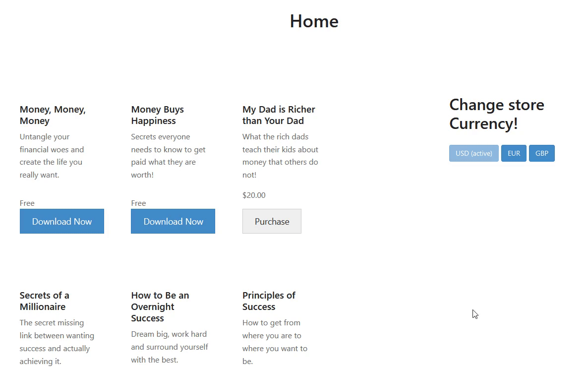The height and width of the screenshot is (367, 588).
Task: Open the Secrets of a Millionaire title
Action: (44, 301)
